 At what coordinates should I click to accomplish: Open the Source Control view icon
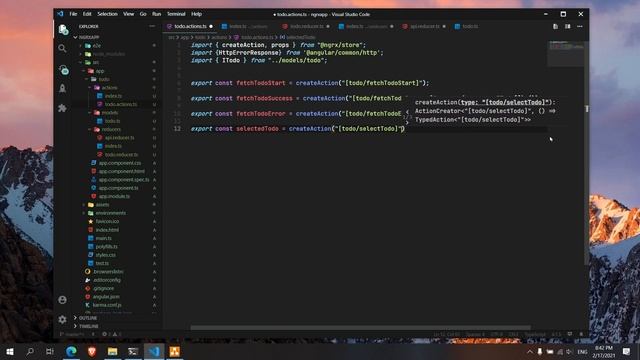tap(63, 69)
